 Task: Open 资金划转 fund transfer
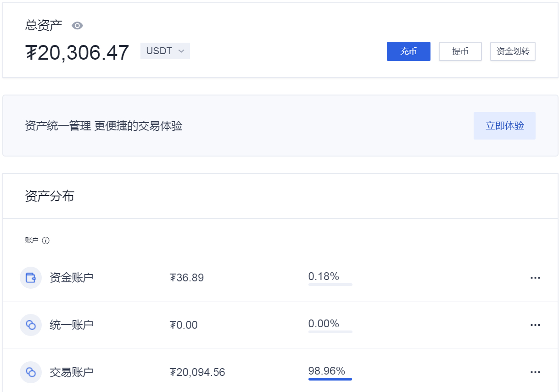513,51
